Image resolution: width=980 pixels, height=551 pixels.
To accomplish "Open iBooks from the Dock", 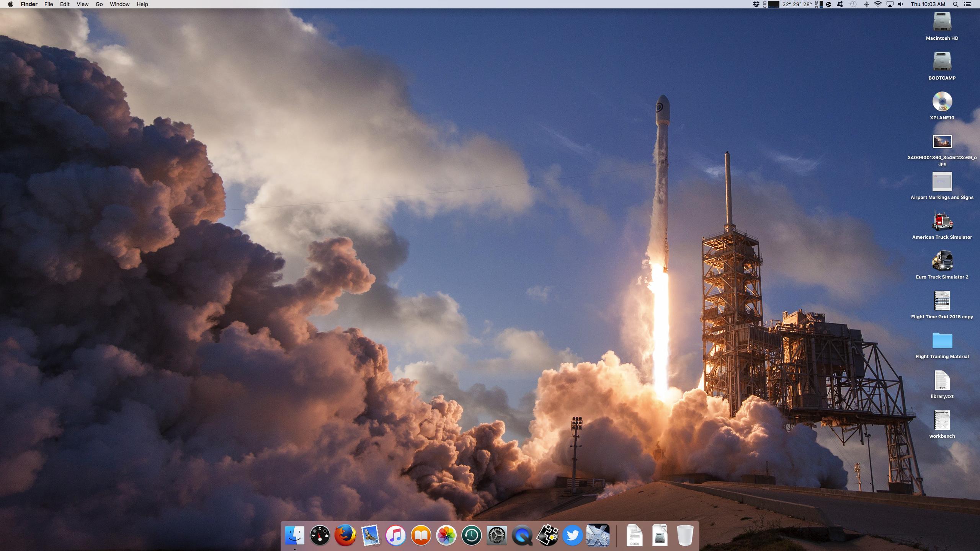I will click(421, 535).
